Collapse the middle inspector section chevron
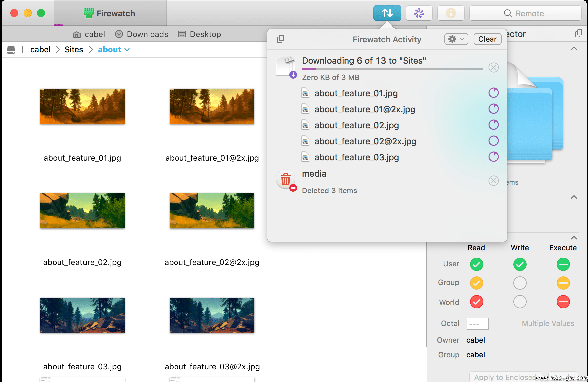Screen dimensions: 588x382 (574, 197)
